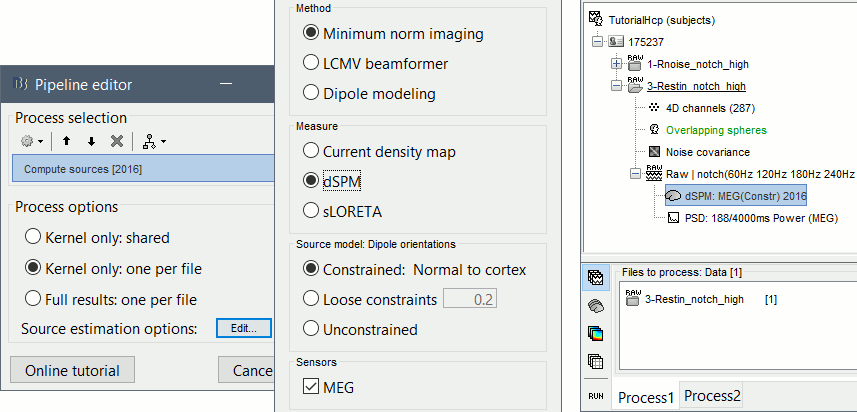
Task: Move selected process up with the arrow icon
Action: 67,142
